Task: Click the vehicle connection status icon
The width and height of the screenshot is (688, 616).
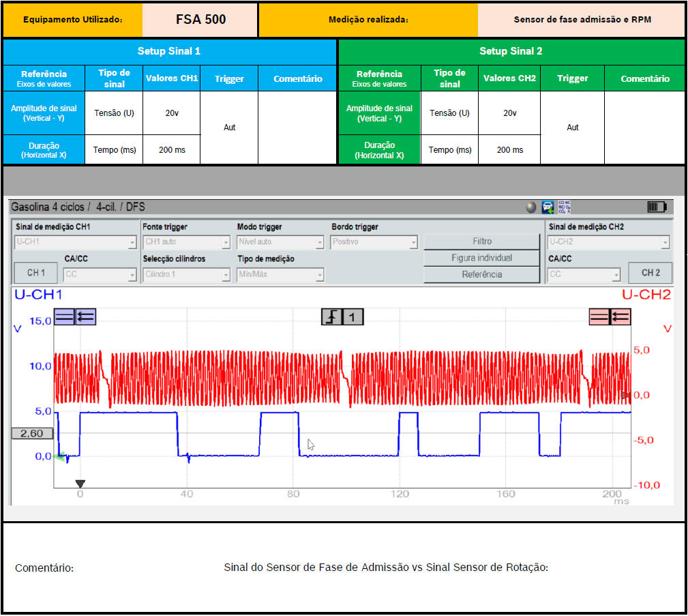Action: coord(548,207)
